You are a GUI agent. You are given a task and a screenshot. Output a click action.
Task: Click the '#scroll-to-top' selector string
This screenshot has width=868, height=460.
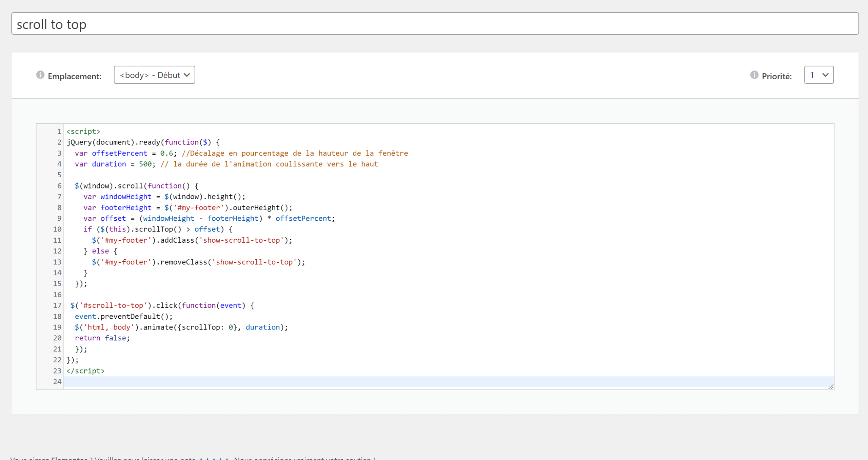[x=113, y=305]
